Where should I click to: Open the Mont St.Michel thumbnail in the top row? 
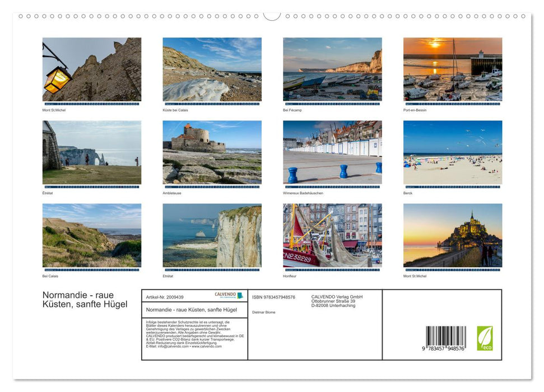(x=91, y=69)
